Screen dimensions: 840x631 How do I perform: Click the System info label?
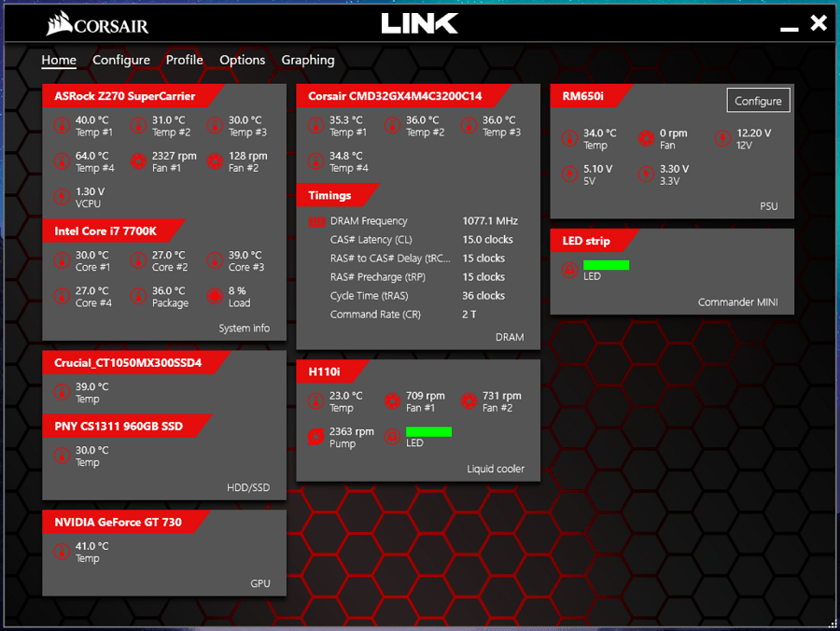pos(245,328)
